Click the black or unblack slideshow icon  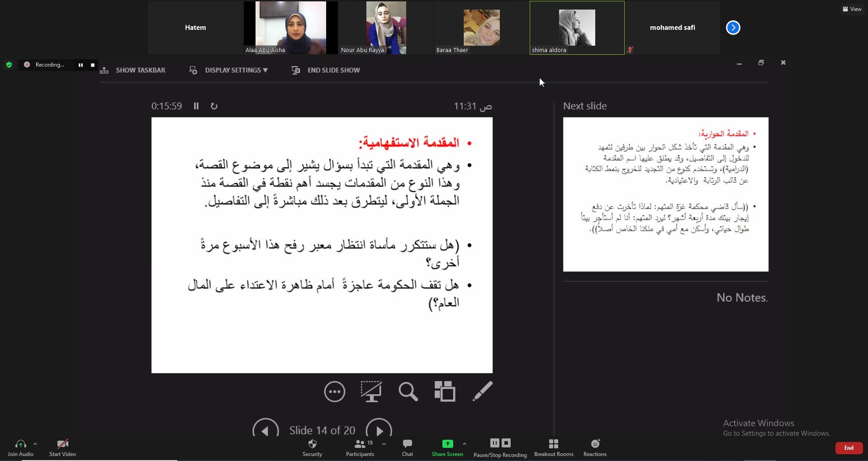tap(371, 391)
